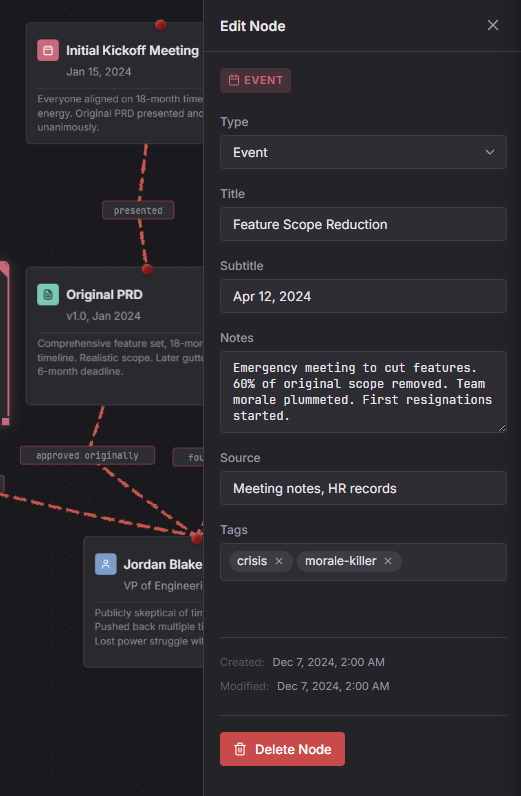Click calendar icon on Initial Kickoff Meeting node
Viewport: 521px width, 796px height.
48,51
